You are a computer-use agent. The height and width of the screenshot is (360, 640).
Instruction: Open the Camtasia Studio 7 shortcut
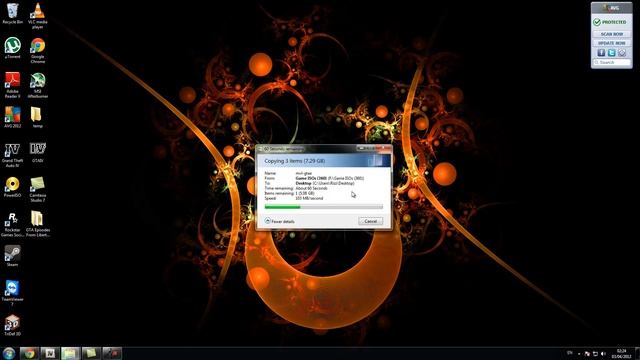[x=38, y=189]
